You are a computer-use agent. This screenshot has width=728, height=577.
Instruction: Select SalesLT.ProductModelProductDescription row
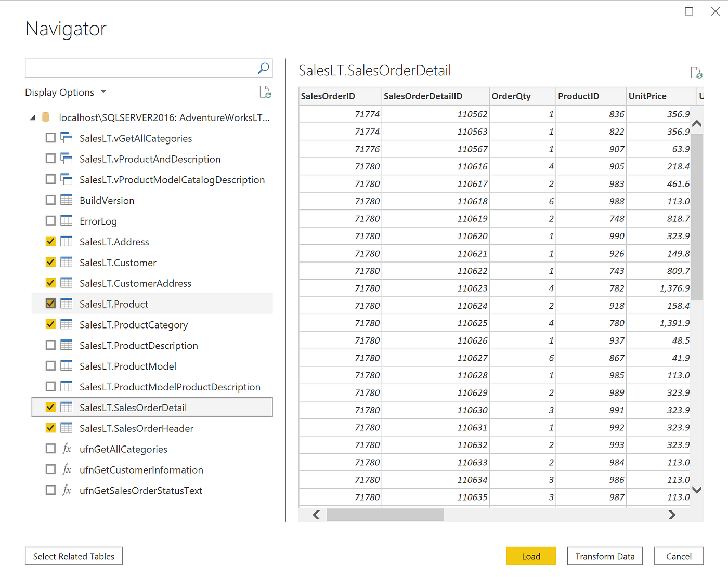coord(152,387)
